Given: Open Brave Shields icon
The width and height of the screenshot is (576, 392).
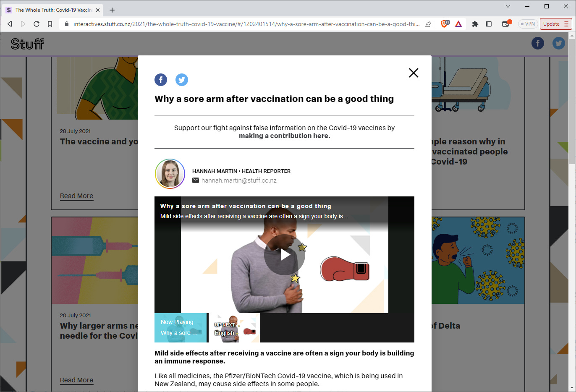Looking at the screenshot, I should (445, 24).
